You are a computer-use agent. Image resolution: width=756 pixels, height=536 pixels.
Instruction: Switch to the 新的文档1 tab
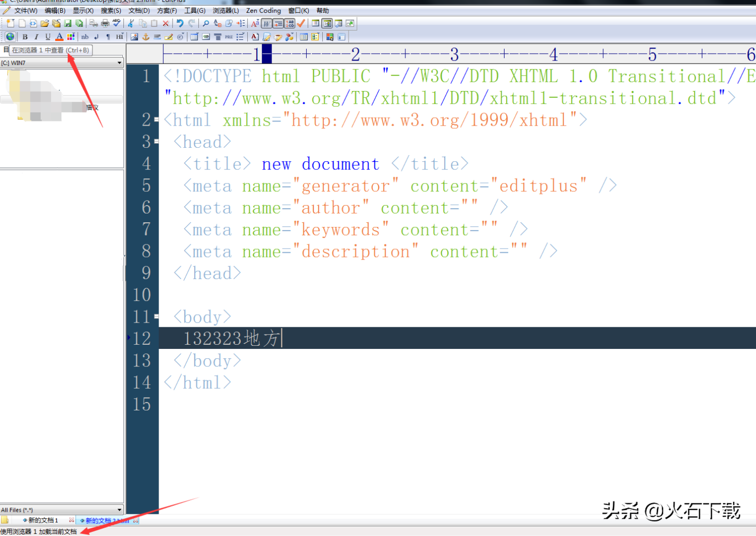tap(43, 520)
